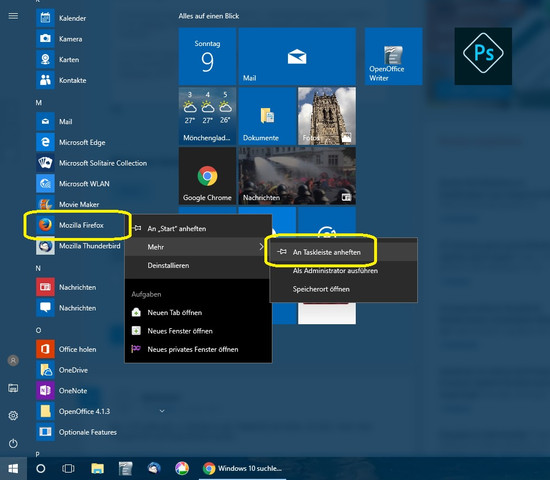Open the Mehr submenu
Screen dimensions: 550x480
click(x=198, y=247)
